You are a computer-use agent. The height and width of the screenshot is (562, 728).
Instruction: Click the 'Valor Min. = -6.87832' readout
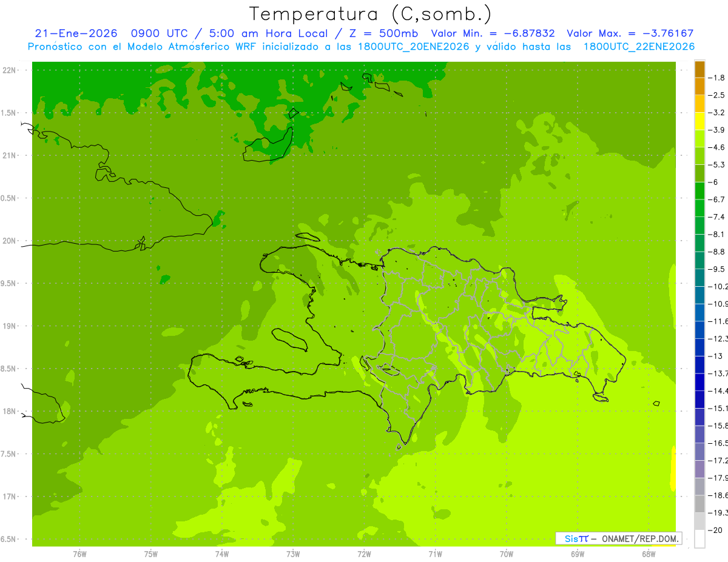click(493, 33)
